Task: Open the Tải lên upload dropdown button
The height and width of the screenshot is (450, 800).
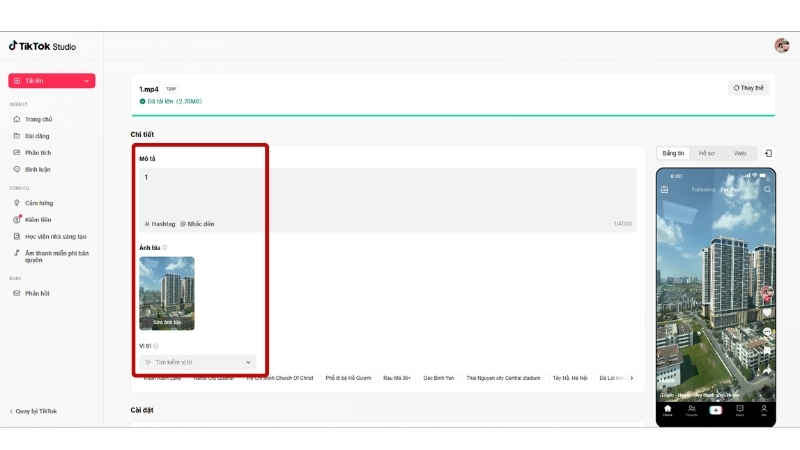Action: pos(52,81)
